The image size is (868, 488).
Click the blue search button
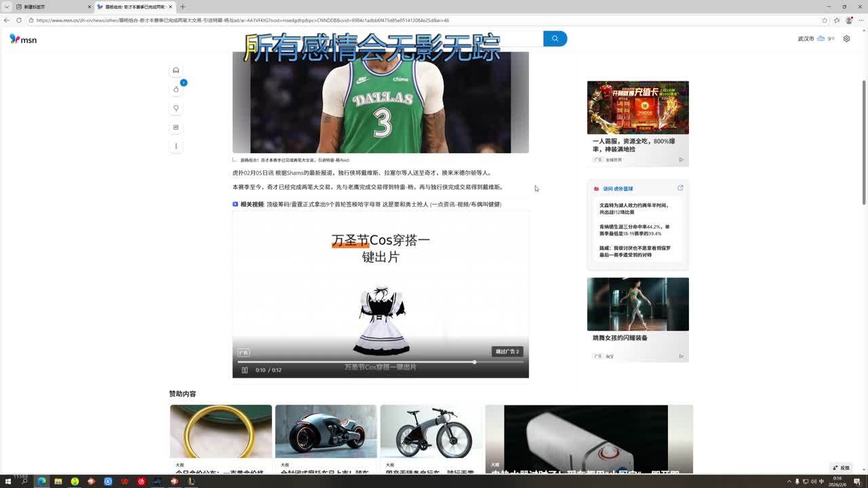point(555,39)
